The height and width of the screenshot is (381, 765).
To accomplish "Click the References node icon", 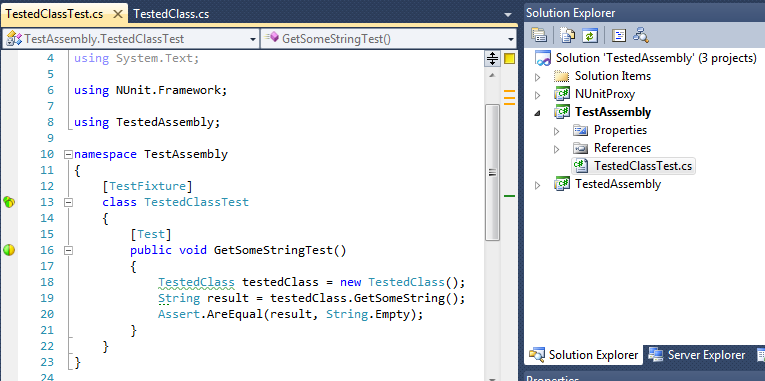I will click(581, 148).
